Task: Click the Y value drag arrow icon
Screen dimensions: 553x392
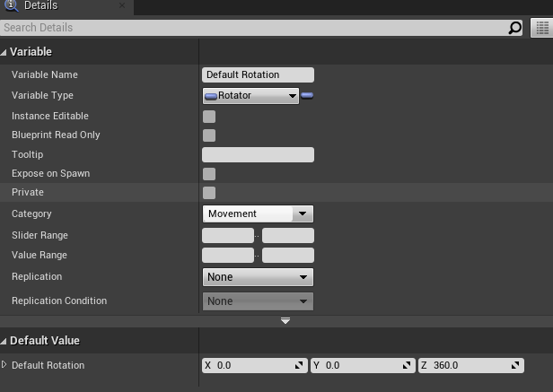Action: pyautogui.click(x=408, y=366)
